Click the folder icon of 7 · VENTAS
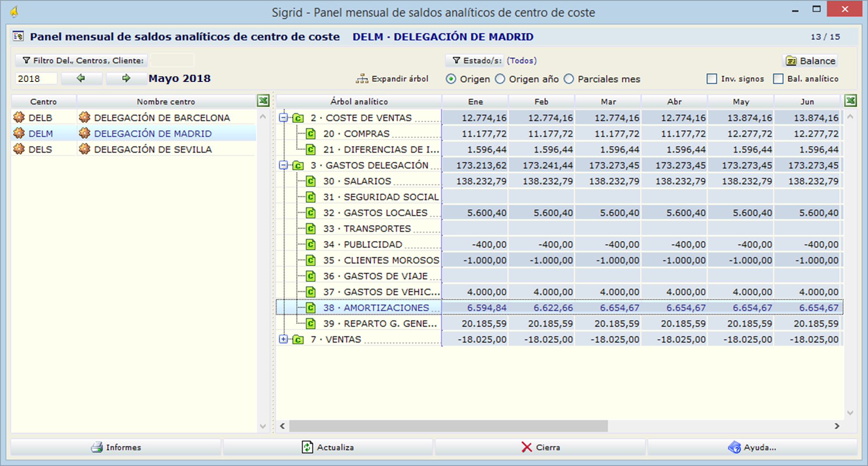This screenshot has height=466, width=868. 298,339
